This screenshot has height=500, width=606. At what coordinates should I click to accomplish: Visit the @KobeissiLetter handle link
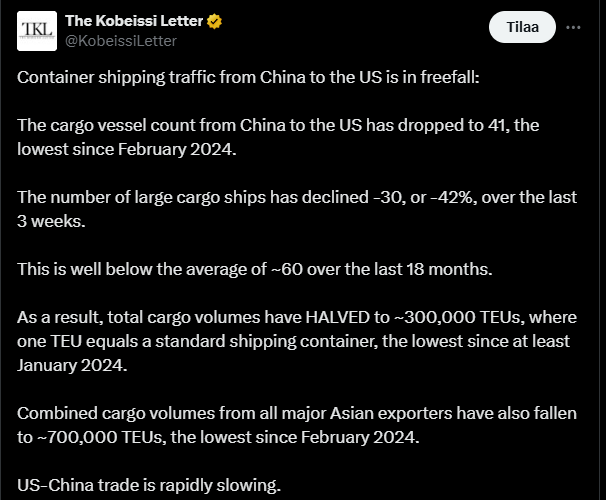click(121, 40)
